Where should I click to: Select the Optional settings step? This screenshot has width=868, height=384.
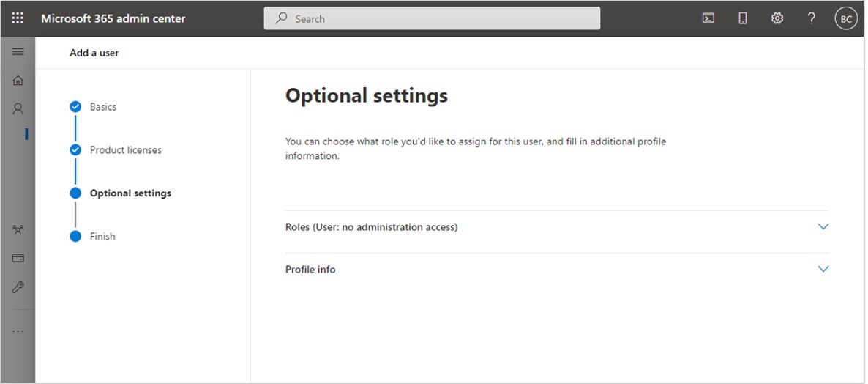[x=131, y=193]
